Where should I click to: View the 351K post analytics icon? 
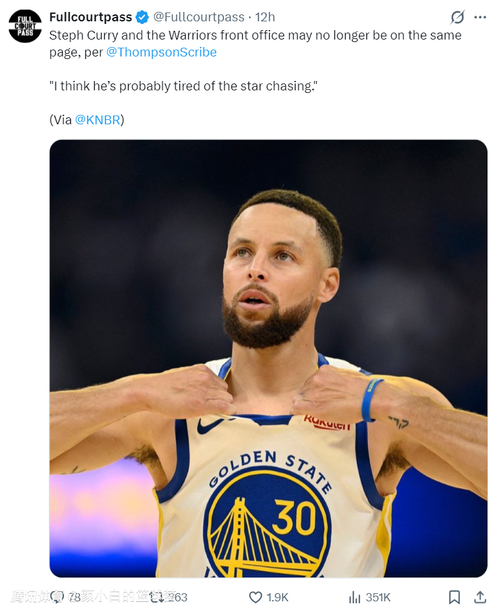pos(354,597)
